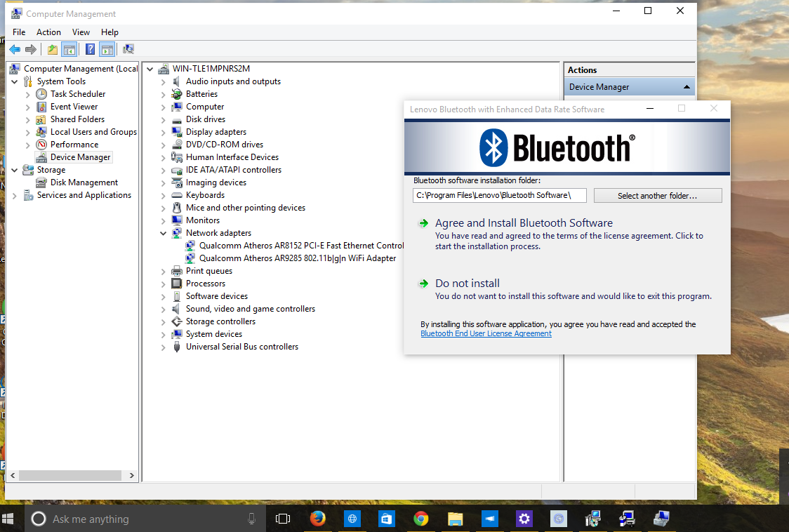Click green arrow beside Agree and Install
Screen dimensions: 789x532
[424, 223]
